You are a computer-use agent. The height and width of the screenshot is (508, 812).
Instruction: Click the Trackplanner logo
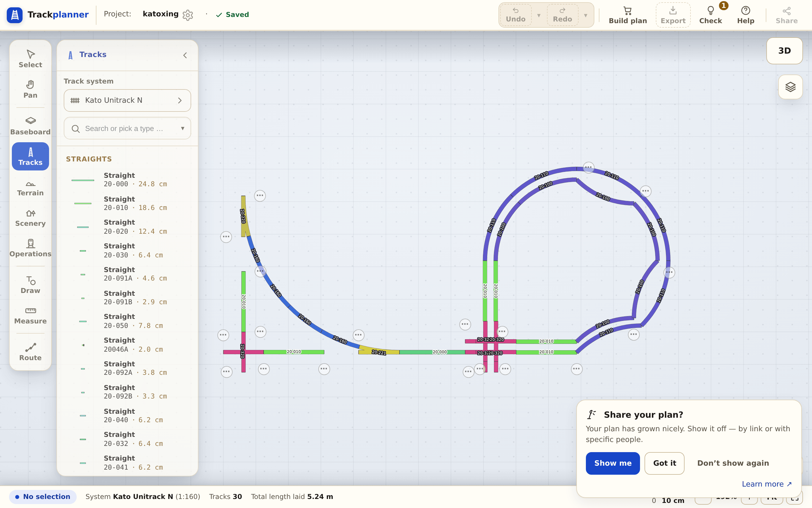tap(48, 15)
